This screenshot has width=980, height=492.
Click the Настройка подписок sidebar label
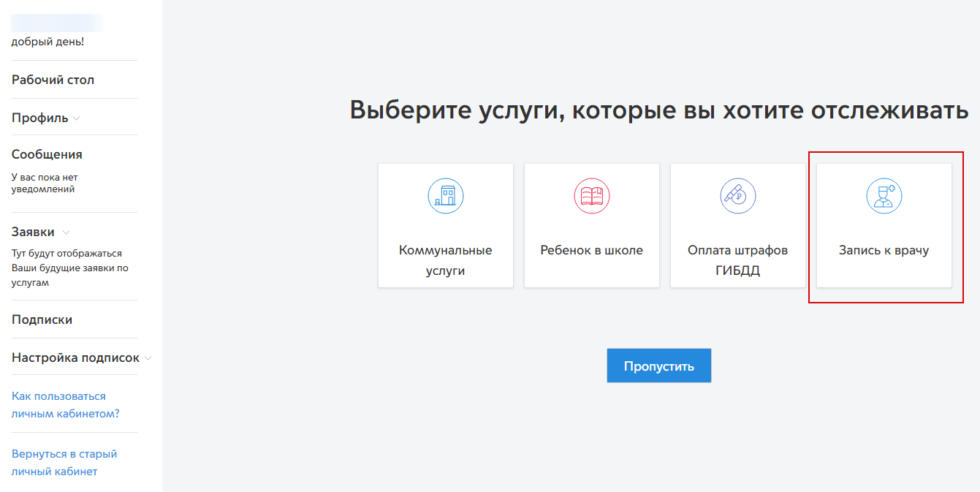75,357
